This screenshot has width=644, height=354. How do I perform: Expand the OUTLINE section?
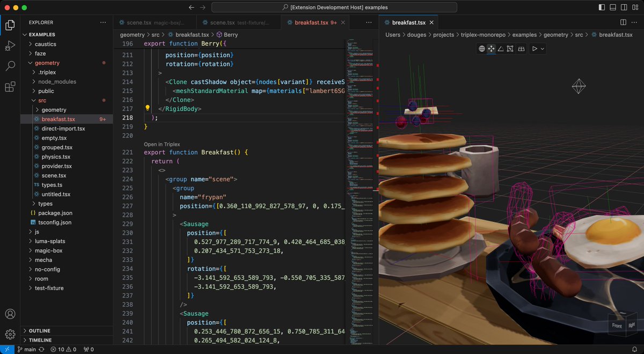[67, 331]
